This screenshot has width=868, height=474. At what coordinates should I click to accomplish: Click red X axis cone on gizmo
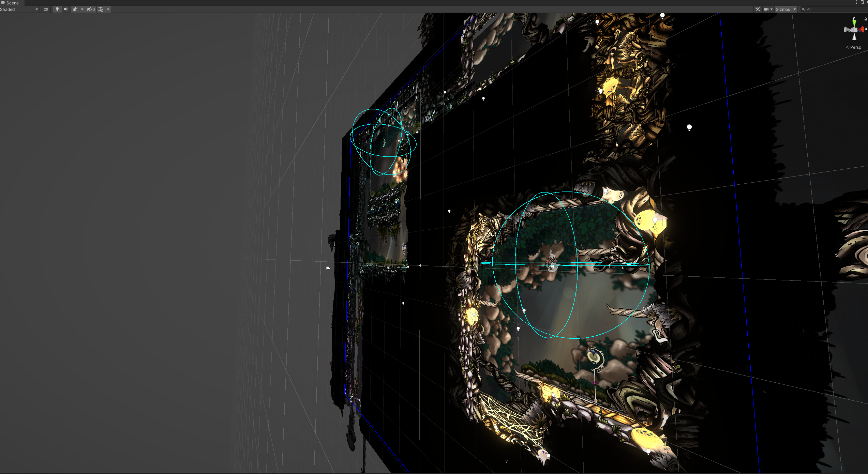click(x=863, y=30)
